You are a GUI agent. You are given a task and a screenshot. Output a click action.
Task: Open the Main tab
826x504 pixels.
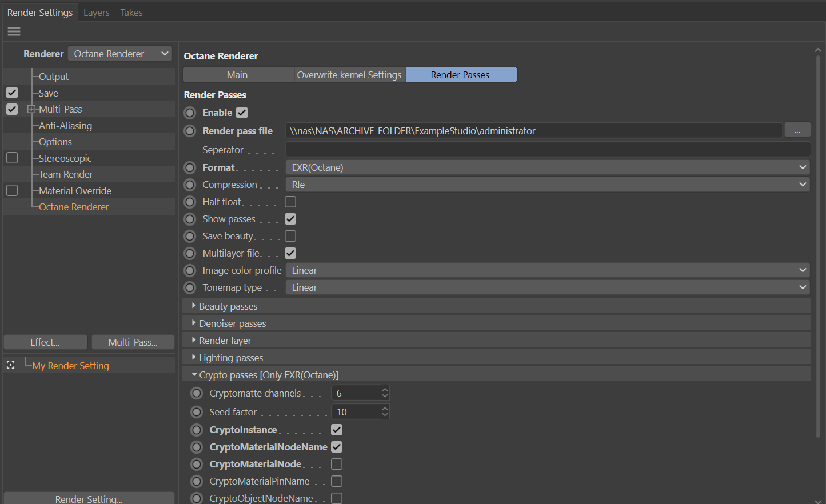237,75
